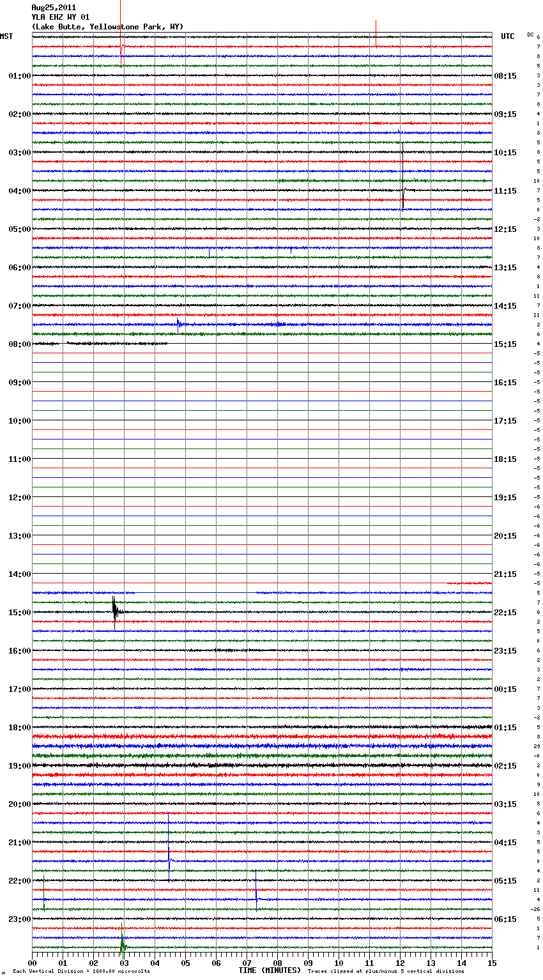
Task: Click the black seismic burst just above the 15:00 trace
Action: click(x=114, y=609)
